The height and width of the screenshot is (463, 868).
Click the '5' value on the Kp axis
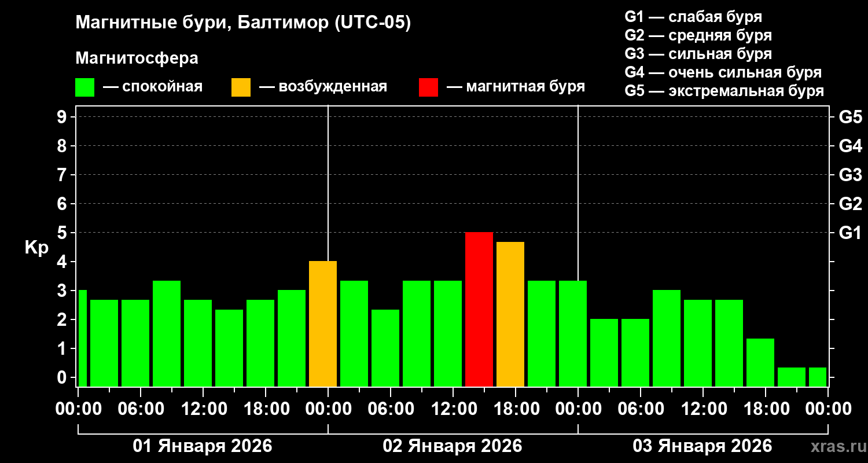coord(63,233)
